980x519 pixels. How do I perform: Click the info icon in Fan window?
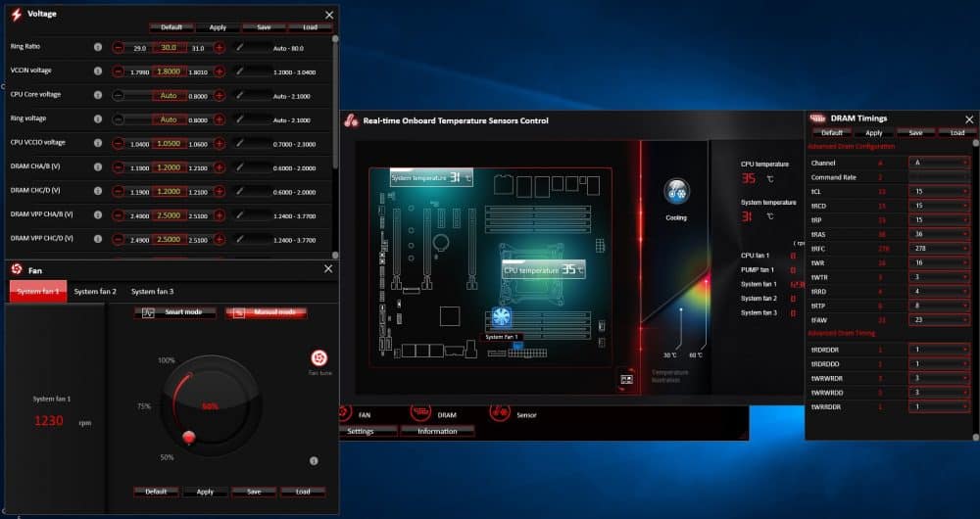tap(314, 461)
